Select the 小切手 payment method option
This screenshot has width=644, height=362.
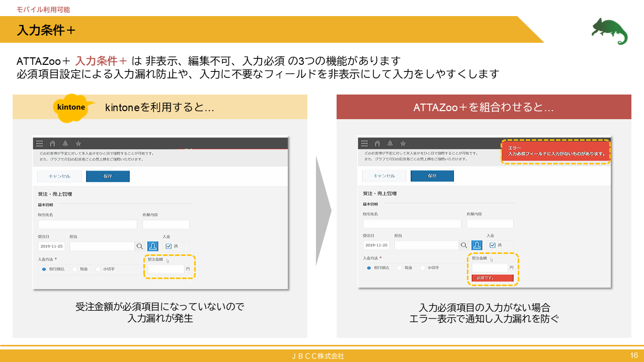tap(99, 269)
